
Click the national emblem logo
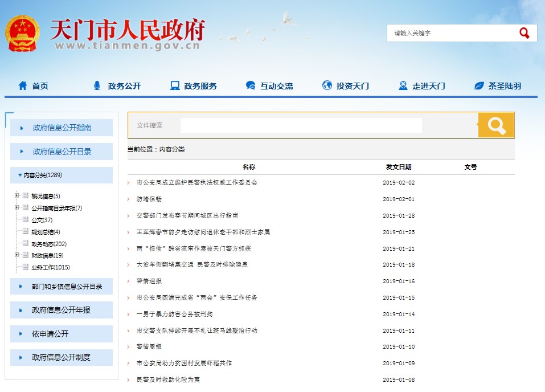[23, 33]
